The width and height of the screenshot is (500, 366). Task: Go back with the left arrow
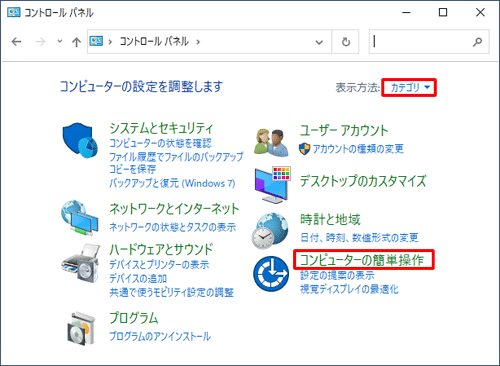16,42
